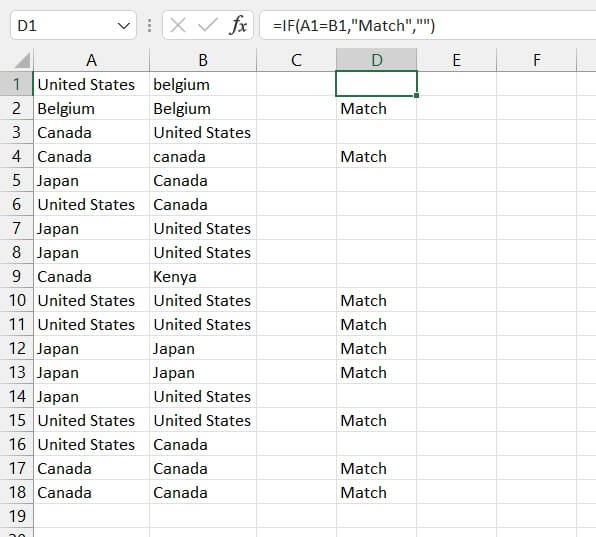The width and height of the screenshot is (596, 537).
Task: Click cell A12 containing Japan
Action: point(92,348)
